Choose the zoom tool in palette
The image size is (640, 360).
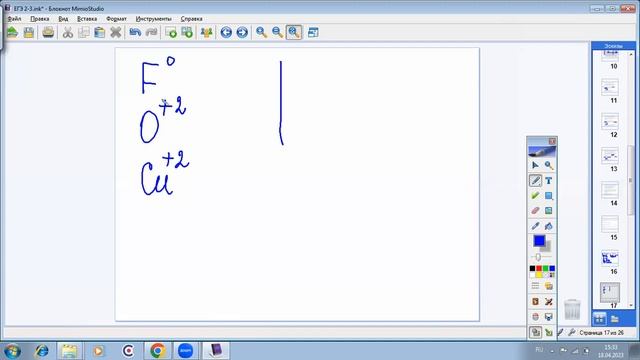pyautogui.click(x=549, y=165)
